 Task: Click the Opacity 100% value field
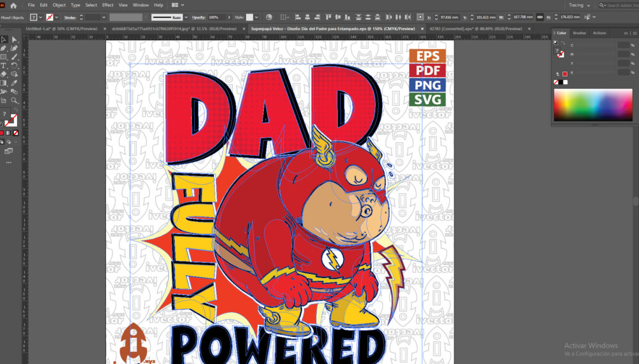pyautogui.click(x=216, y=17)
